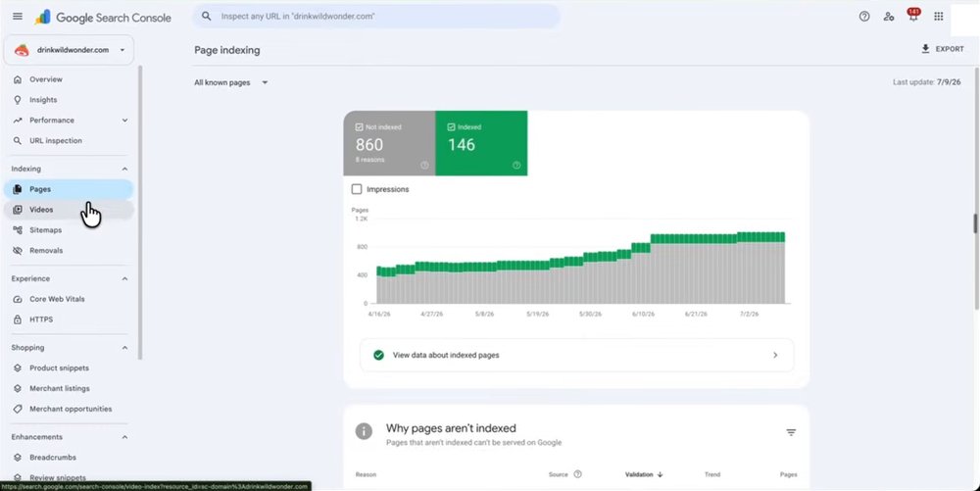Open the Performance report
Viewport: 980px width, 491px height.
[x=69, y=121]
